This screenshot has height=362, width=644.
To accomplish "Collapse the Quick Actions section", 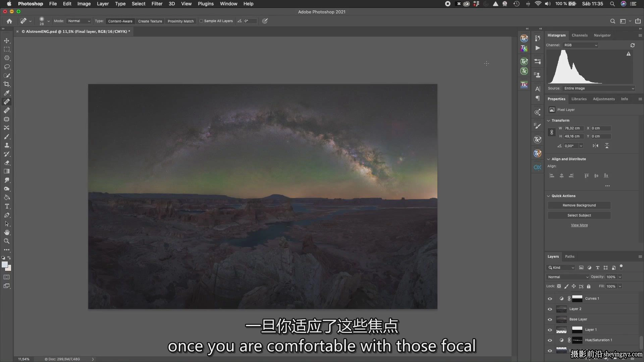I will 549,196.
